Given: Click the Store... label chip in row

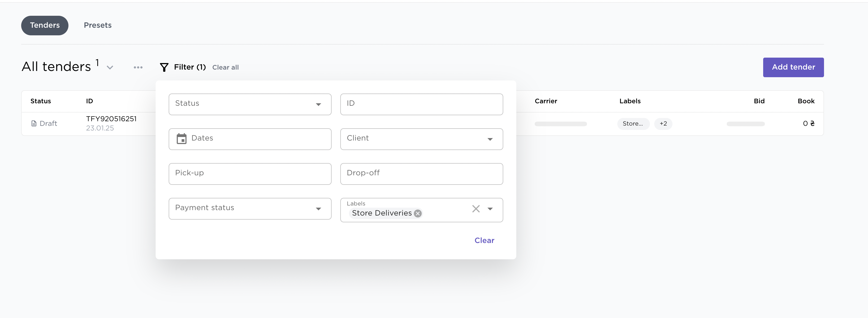Looking at the screenshot, I should pos(633,124).
